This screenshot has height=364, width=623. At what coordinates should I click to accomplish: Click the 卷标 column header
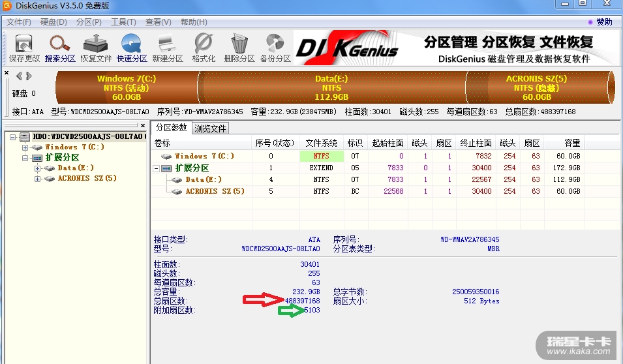(x=201, y=143)
